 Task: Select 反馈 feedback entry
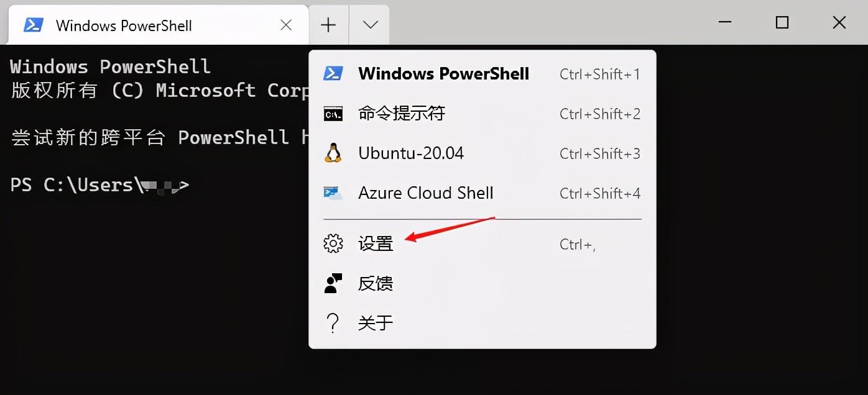pyautogui.click(x=482, y=283)
